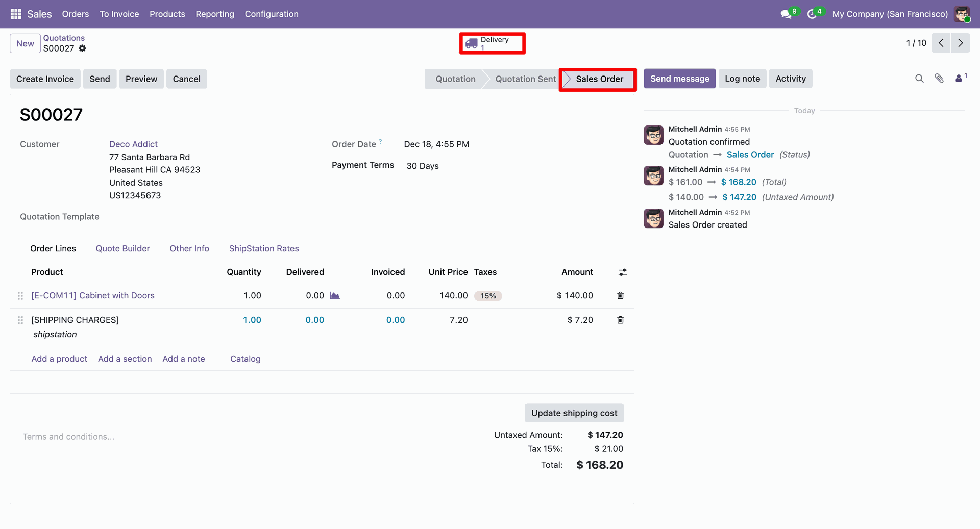Open the conversations chat bubble icon
Image resolution: width=980 pixels, height=529 pixels.
point(786,14)
